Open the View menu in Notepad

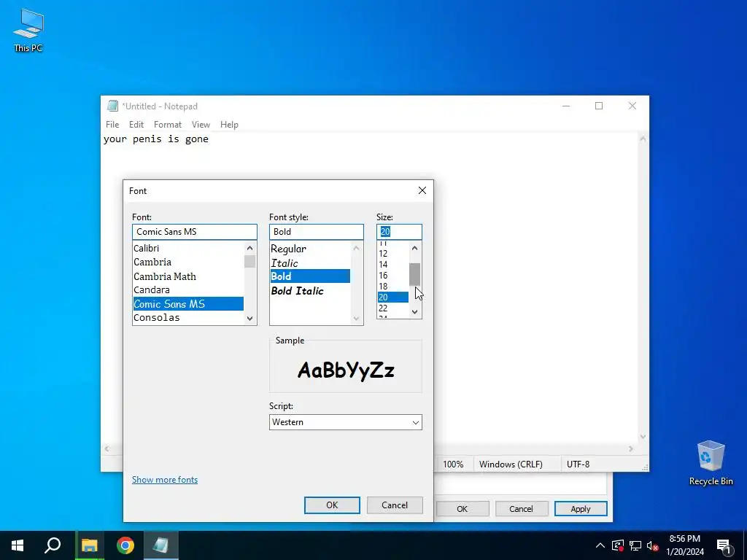[x=201, y=124]
